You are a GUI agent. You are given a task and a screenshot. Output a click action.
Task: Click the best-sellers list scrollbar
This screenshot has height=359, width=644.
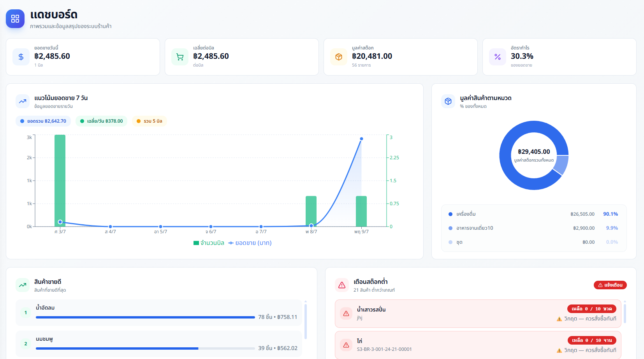click(306, 321)
